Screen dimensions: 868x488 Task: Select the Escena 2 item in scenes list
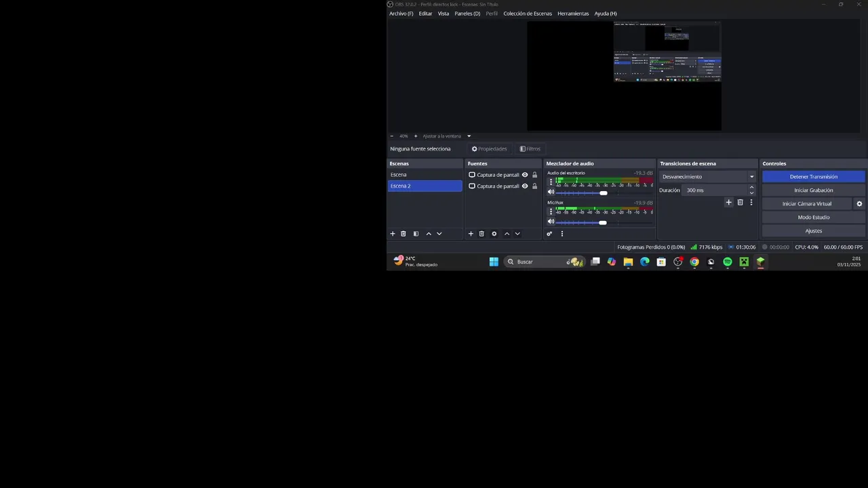pyautogui.click(x=425, y=186)
